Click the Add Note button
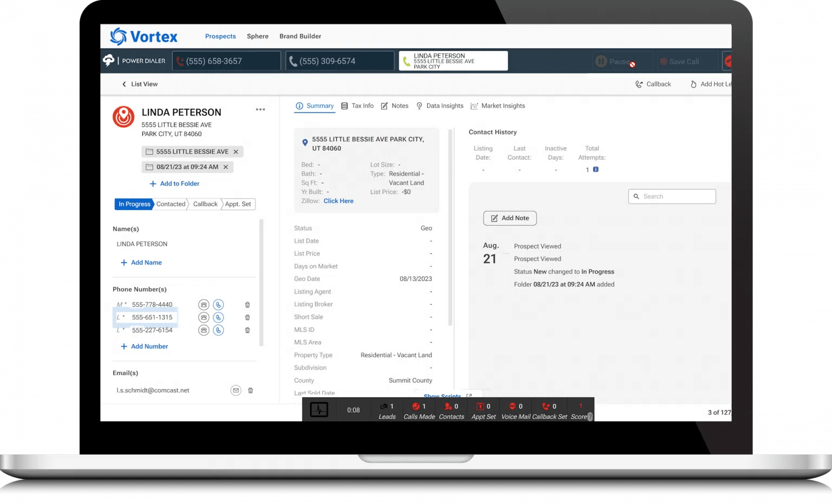The height and width of the screenshot is (504, 832). point(510,218)
